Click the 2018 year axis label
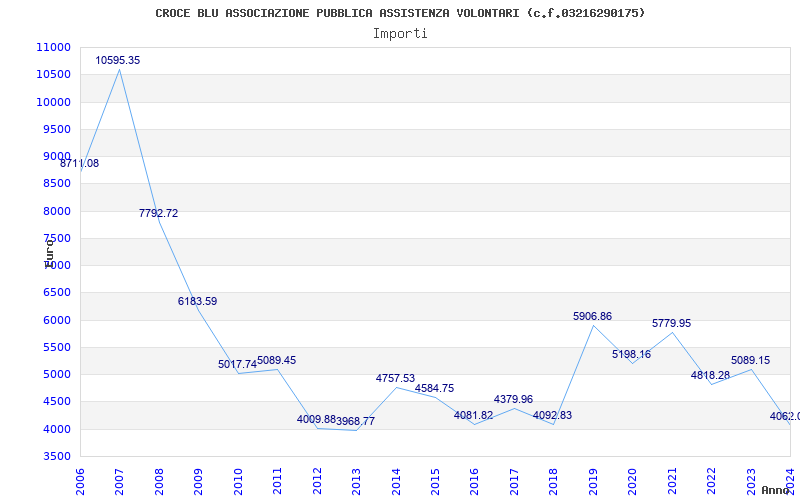 pos(553,482)
